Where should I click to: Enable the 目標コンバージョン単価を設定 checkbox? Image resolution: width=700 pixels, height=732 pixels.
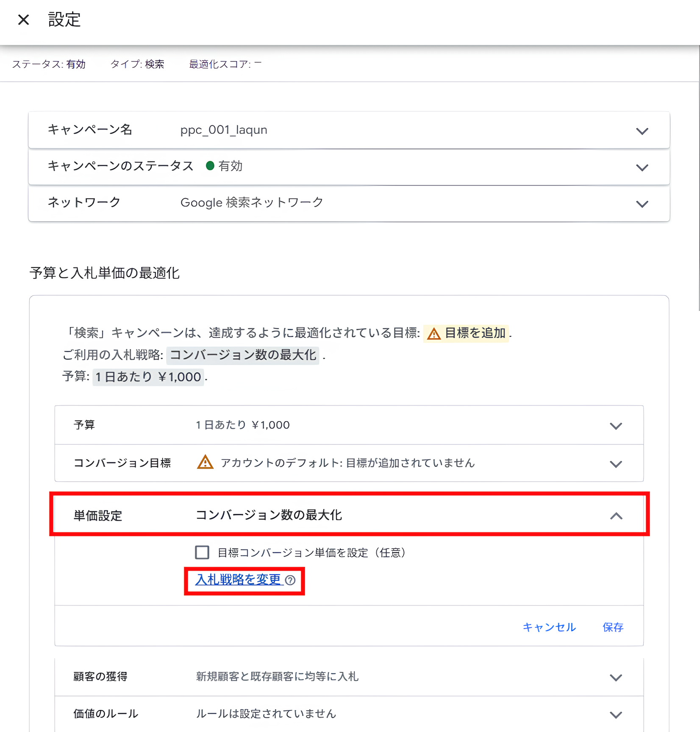coord(202,552)
